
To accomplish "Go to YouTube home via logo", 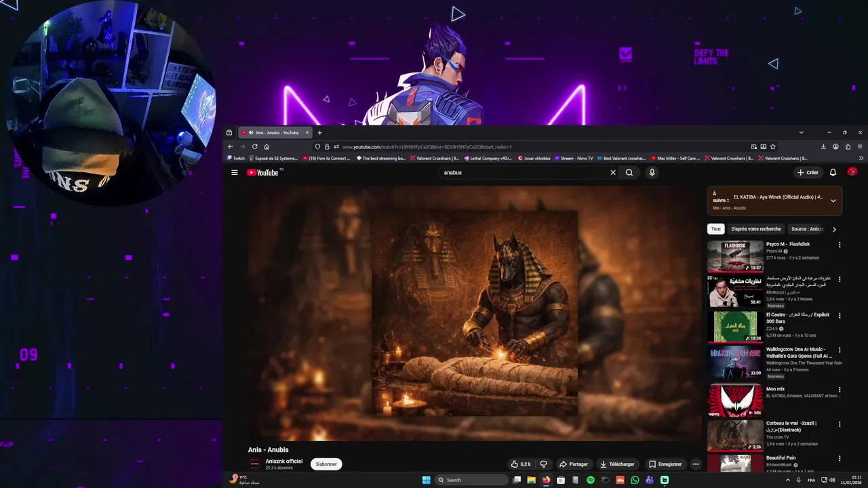I will 263,173.
